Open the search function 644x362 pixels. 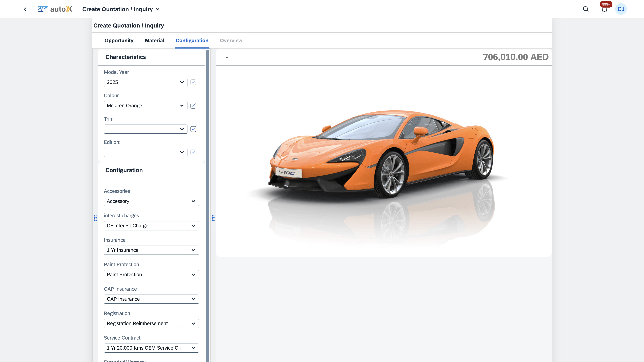click(x=585, y=9)
